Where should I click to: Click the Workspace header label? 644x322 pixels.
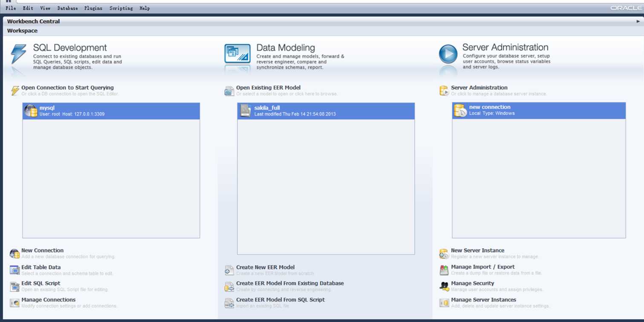[x=22, y=31]
